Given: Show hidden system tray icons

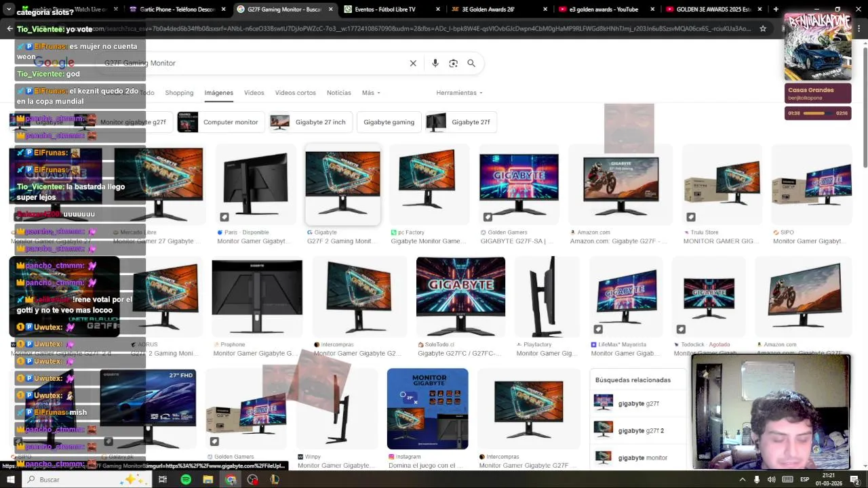Looking at the screenshot, I should [x=742, y=479].
